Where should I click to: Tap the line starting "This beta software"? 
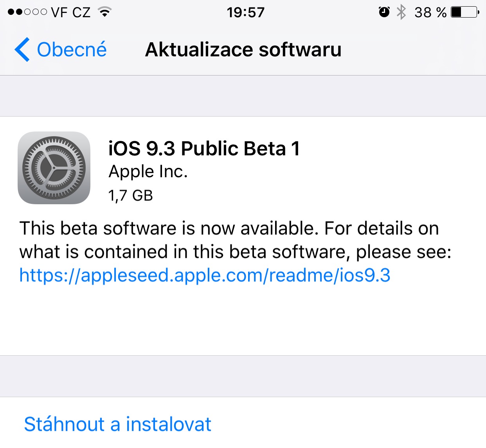tap(229, 228)
